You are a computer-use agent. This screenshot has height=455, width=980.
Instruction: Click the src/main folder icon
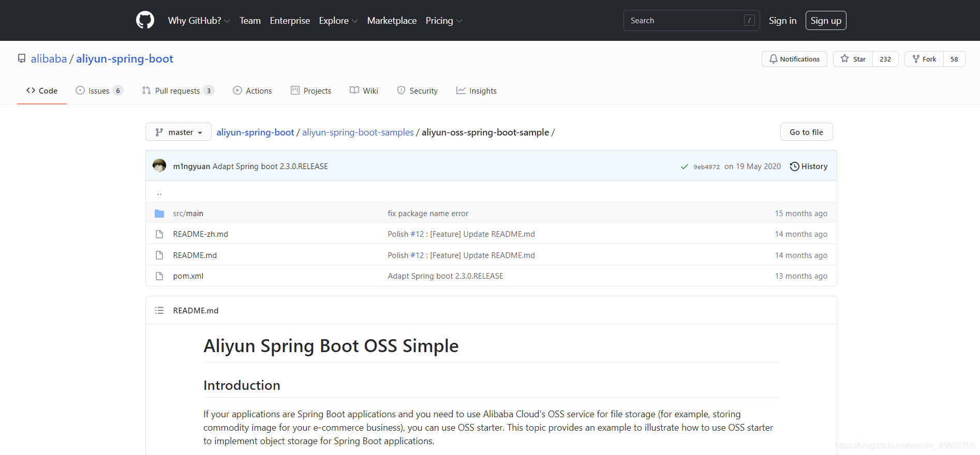pyautogui.click(x=159, y=214)
